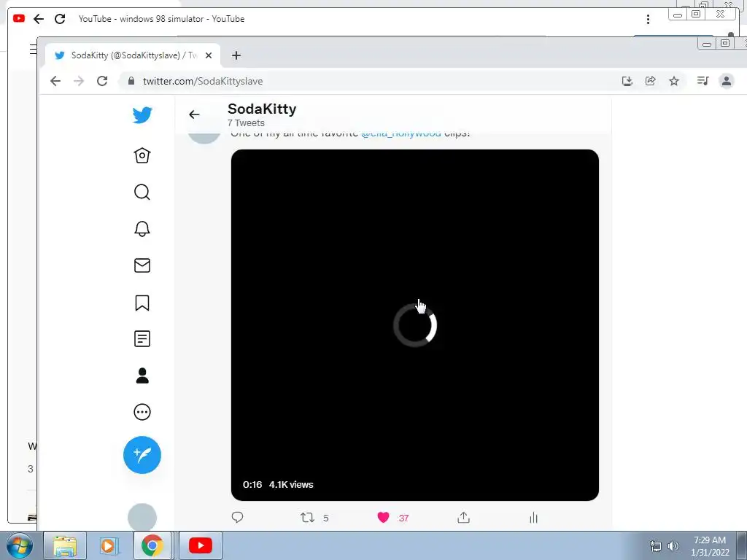747x560 pixels.
Task: Switch to YouTube app on taskbar
Action: click(200, 545)
